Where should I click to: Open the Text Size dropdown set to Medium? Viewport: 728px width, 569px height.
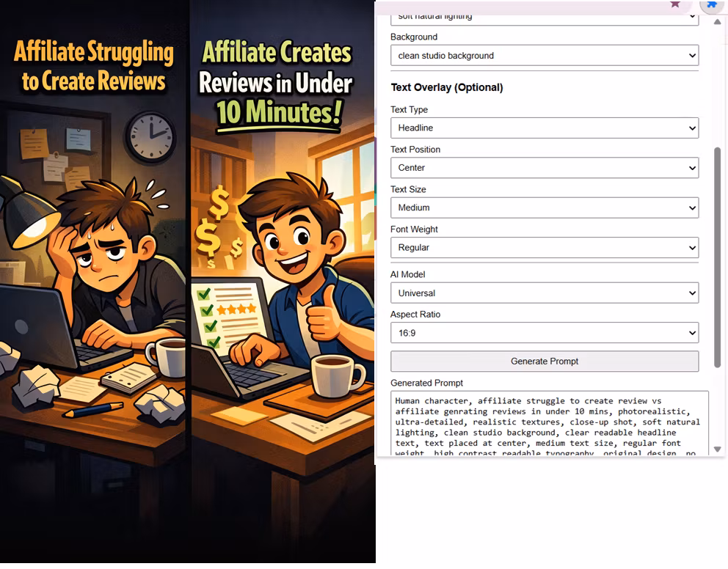click(544, 208)
